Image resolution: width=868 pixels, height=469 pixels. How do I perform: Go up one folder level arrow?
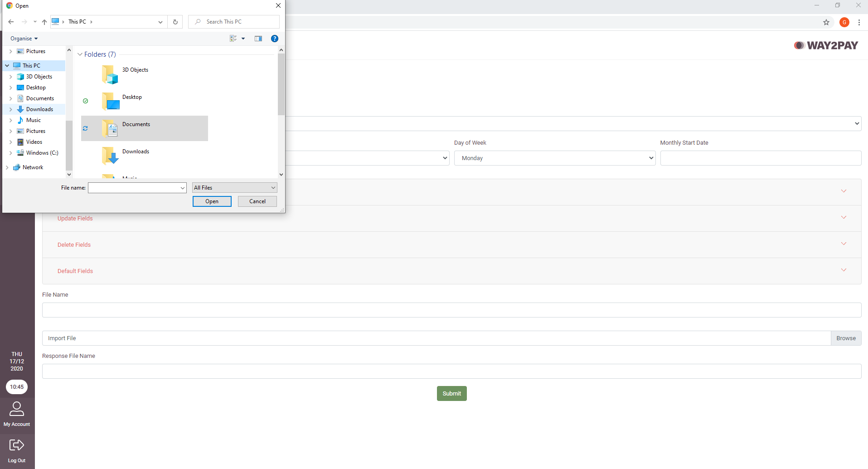tap(44, 22)
